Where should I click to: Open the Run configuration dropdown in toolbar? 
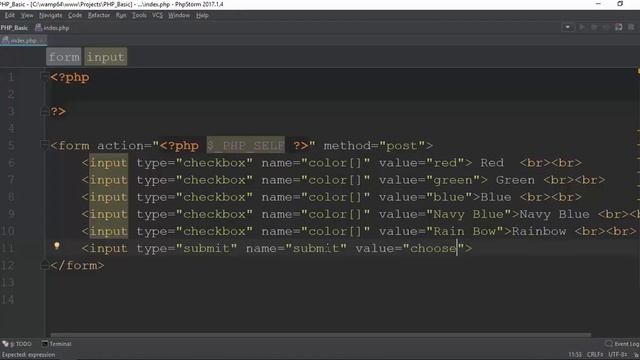(567, 27)
